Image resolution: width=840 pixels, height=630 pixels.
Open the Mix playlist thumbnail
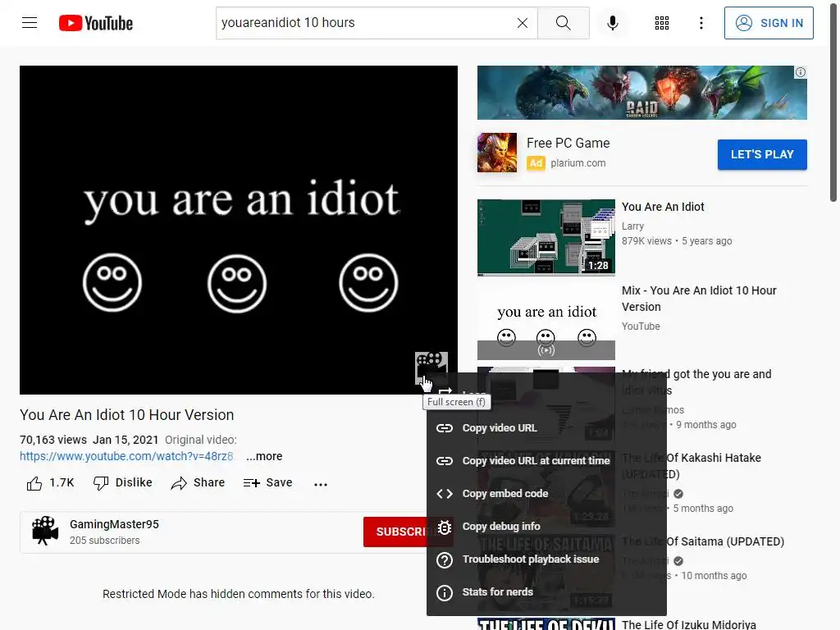click(546, 322)
